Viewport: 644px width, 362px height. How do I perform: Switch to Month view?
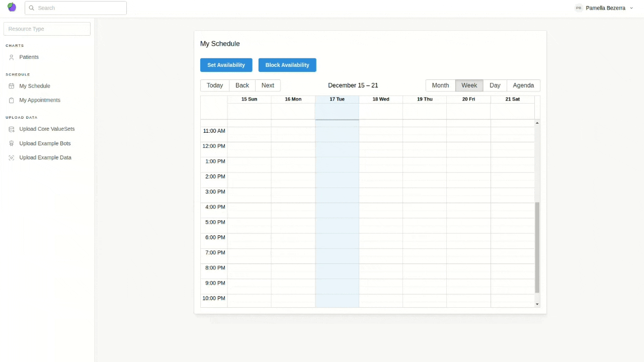(x=441, y=85)
